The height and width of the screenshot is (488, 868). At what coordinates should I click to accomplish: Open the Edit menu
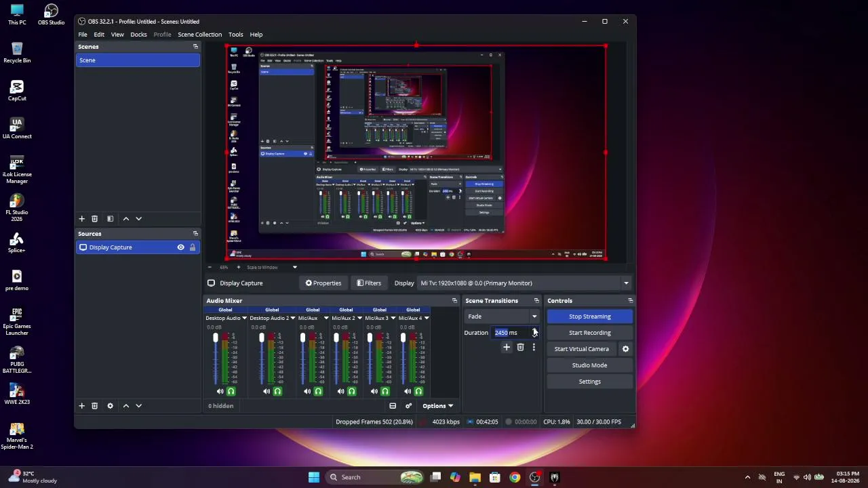(99, 35)
